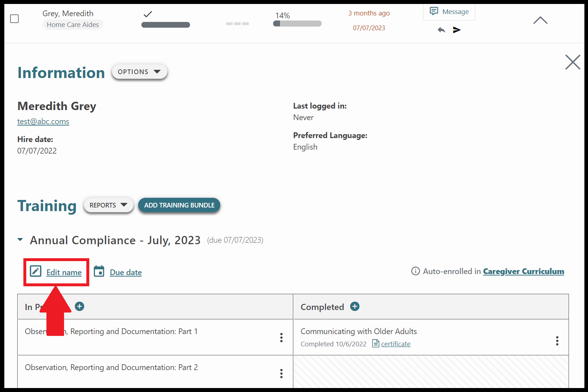Click the plus icon next to Completed

[354, 306]
